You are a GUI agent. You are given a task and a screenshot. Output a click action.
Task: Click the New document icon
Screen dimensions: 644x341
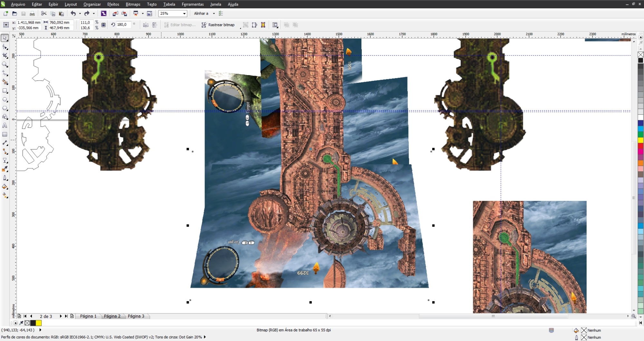[x=5, y=14]
